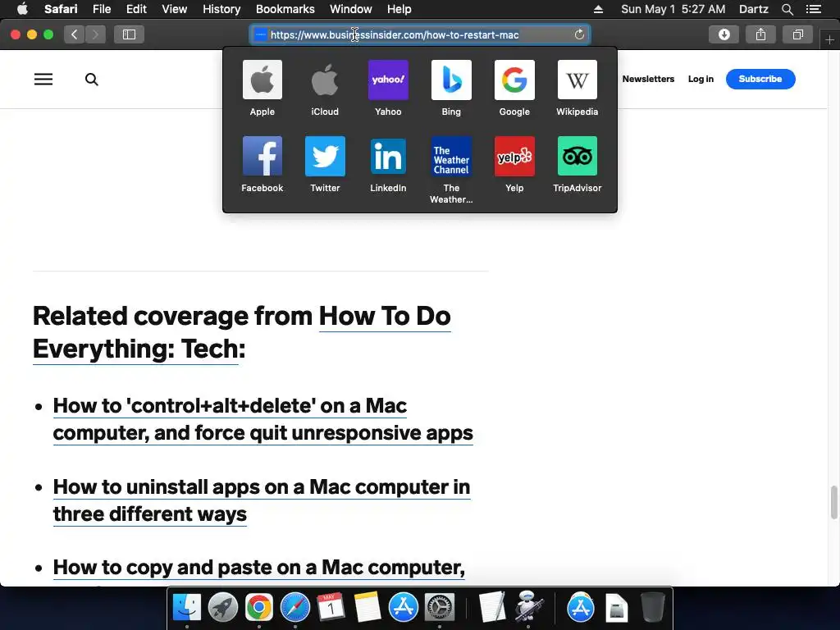Click the page's vertical scrollbar thumb
The width and height of the screenshot is (840, 630).
[833, 502]
